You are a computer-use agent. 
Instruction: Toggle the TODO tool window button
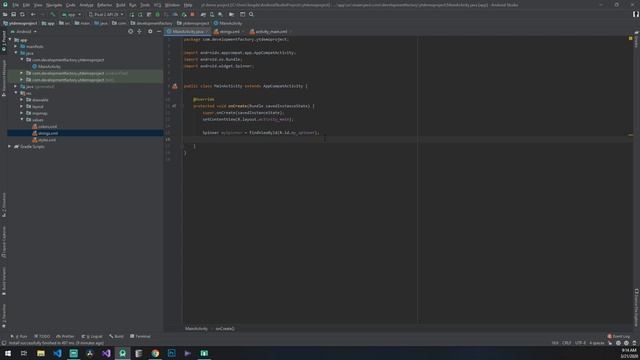(42, 336)
